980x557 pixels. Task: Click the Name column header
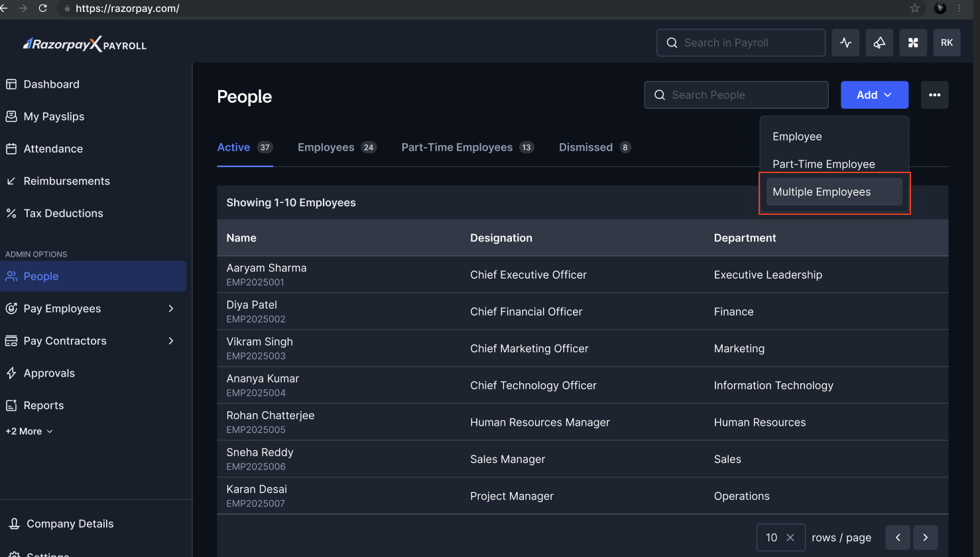click(x=241, y=238)
